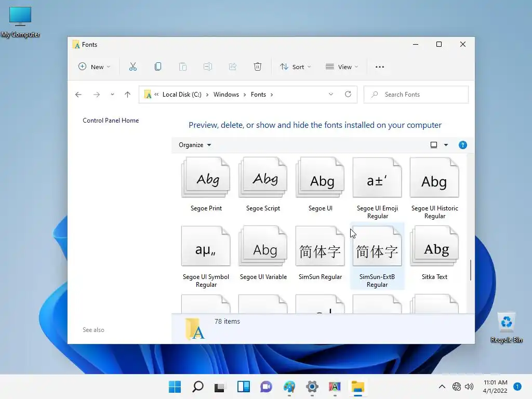532x399 pixels.
Task: Select Segoe UI Emoji Regular font
Action: coord(377,188)
